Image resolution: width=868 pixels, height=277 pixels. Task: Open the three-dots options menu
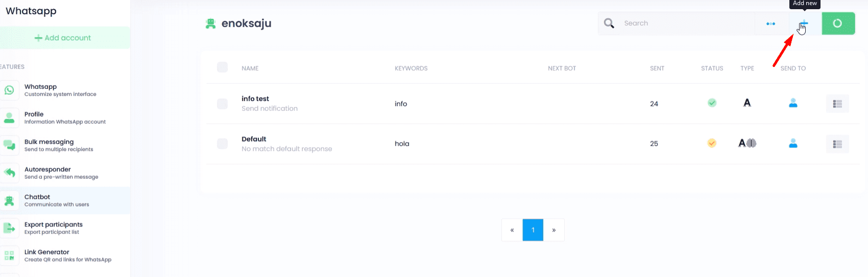tap(771, 24)
